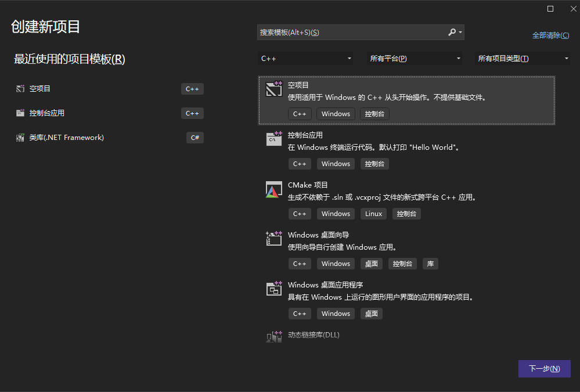The height and width of the screenshot is (392, 580).
Task: Select the CMake 项目 template icon
Action: click(273, 189)
